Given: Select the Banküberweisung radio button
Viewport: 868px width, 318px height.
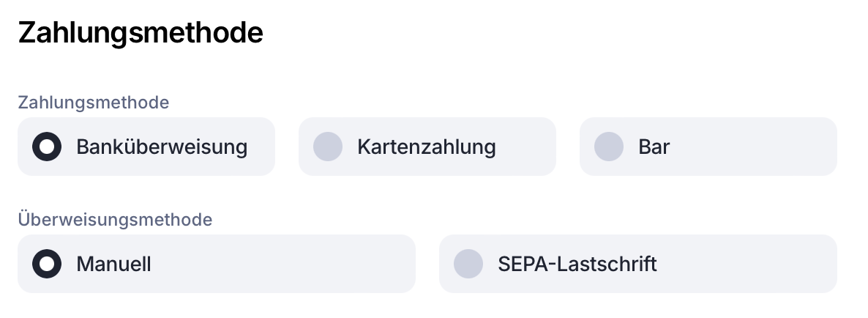Looking at the screenshot, I should coord(47,147).
